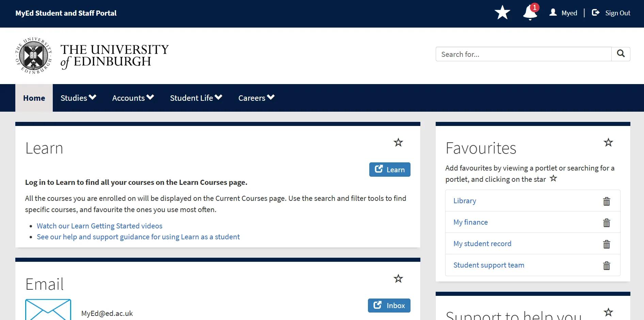Viewport: 644px width, 320px height.
Task: Toggle the star on Favourites portlet
Action: pos(608,142)
